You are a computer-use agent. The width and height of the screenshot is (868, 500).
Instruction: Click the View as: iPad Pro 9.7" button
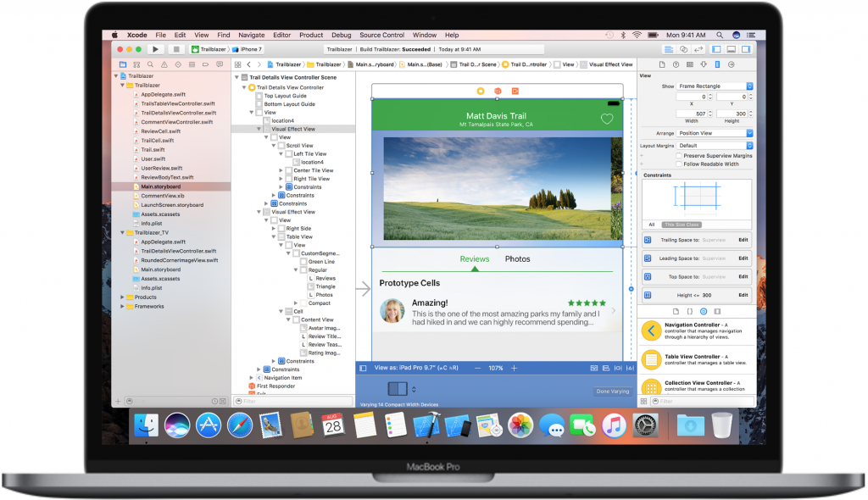(416, 368)
